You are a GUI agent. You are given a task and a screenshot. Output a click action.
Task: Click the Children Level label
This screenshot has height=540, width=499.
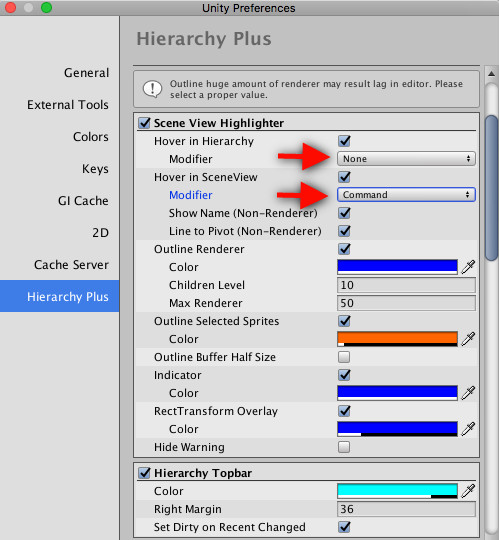207,285
